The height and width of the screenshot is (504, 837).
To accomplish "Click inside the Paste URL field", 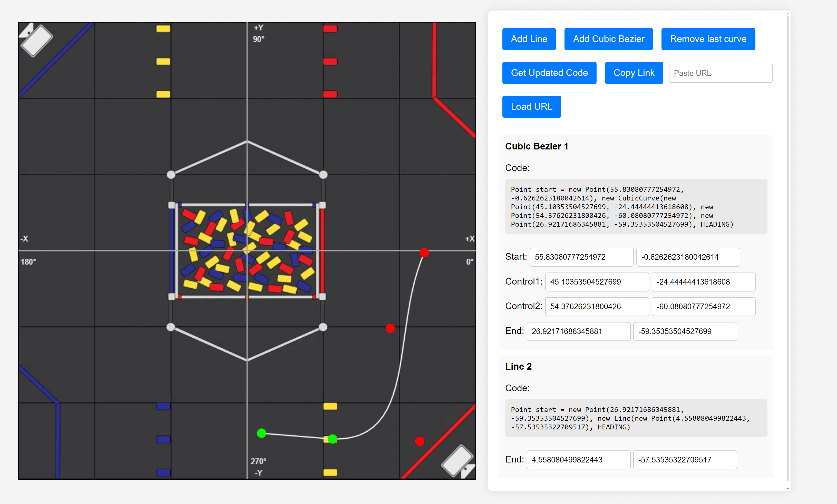I will (720, 73).
